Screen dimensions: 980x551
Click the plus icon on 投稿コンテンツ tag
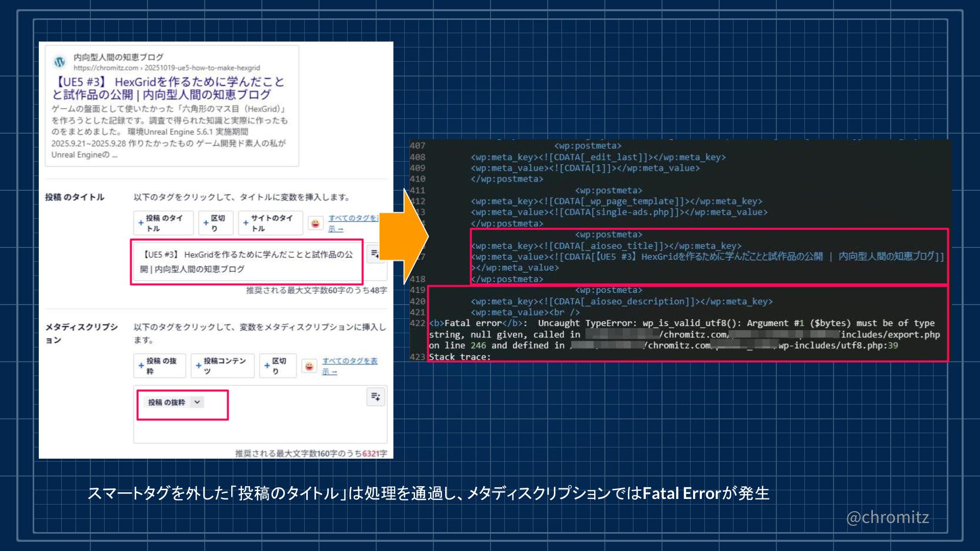pos(198,365)
